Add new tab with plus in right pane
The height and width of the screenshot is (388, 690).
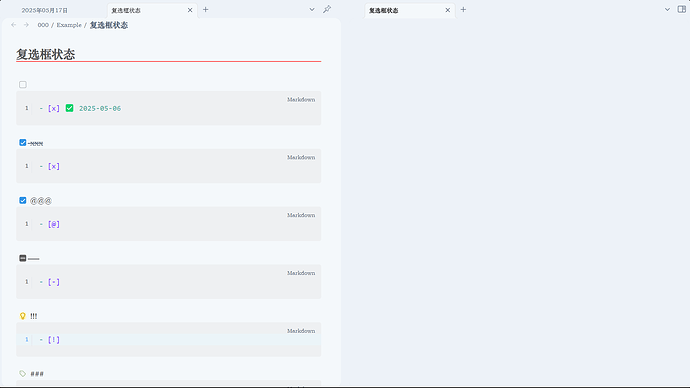[x=463, y=10]
